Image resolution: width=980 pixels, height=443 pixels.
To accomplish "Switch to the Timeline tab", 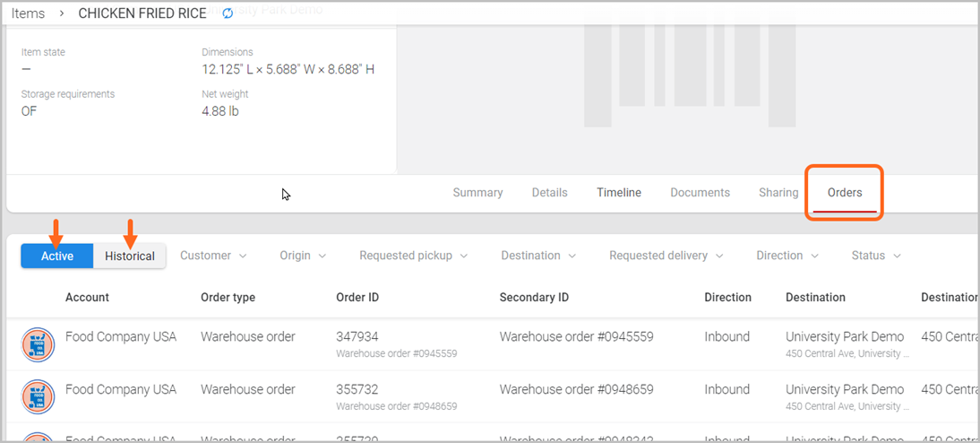I will coord(619,193).
